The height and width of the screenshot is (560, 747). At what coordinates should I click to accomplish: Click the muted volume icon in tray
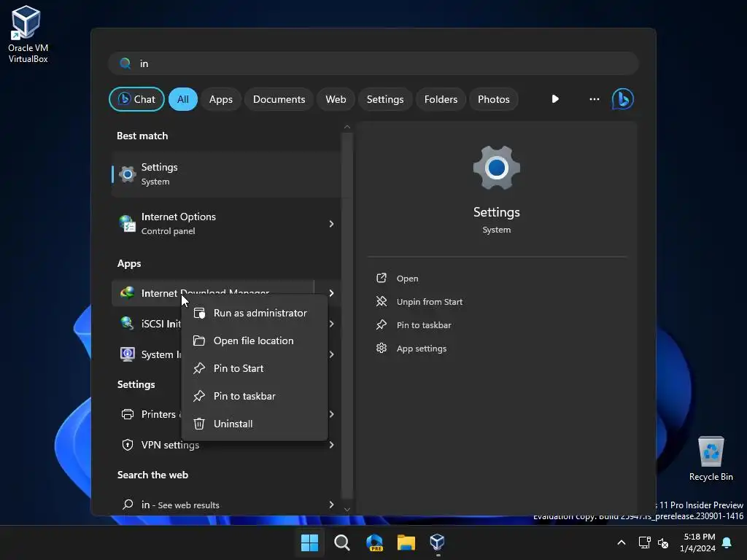[x=662, y=542]
